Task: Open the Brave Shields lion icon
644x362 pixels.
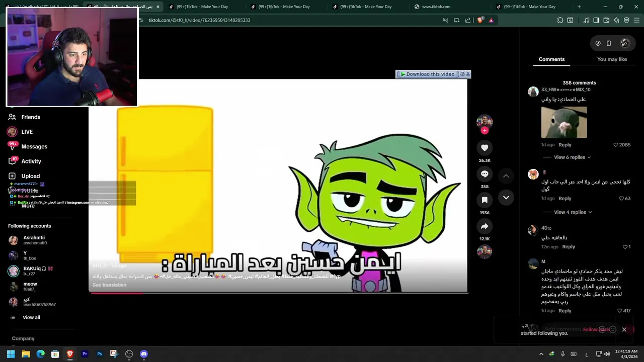Action: [480, 20]
